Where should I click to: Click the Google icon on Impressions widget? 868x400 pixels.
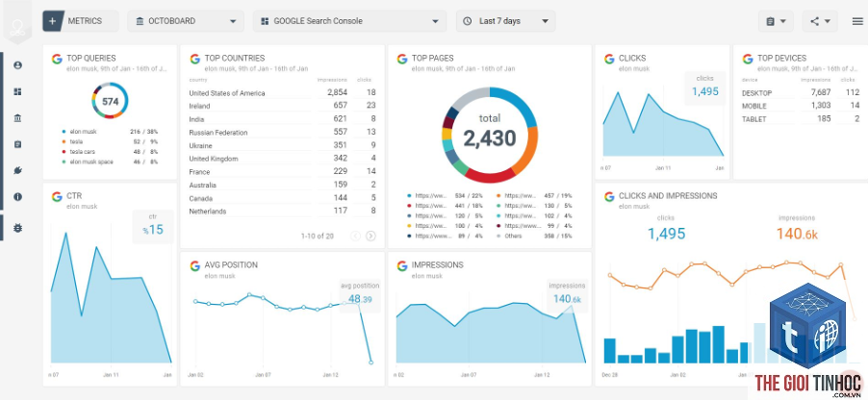[x=402, y=265]
